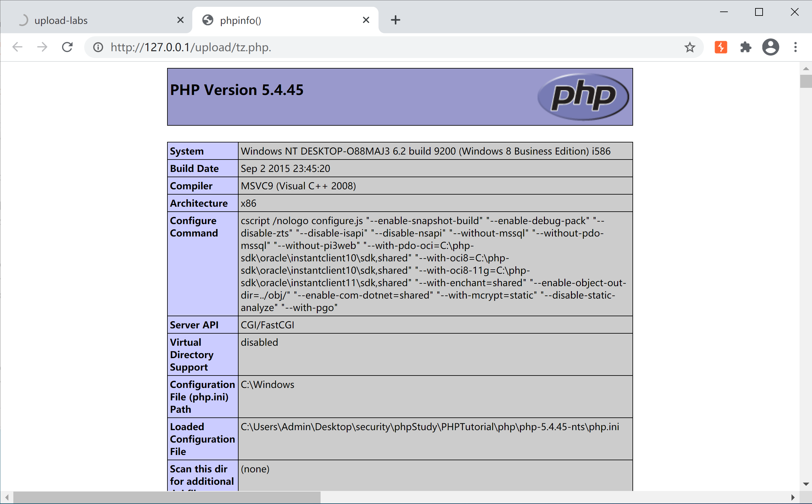
Task: Reload the phpinfo page
Action: tap(67, 47)
